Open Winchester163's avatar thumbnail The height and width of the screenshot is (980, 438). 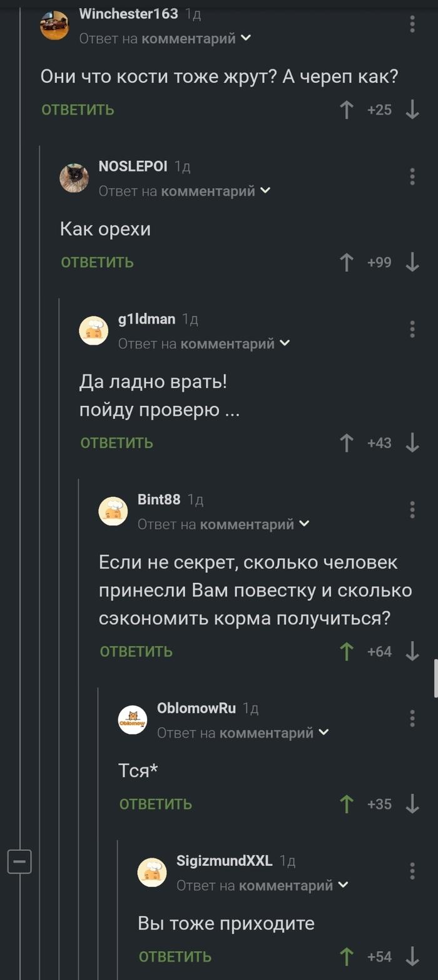point(55,25)
